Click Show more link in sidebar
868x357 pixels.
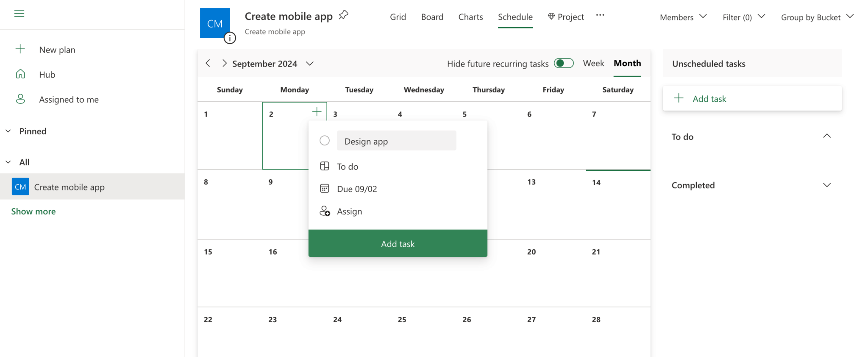point(33,211)
